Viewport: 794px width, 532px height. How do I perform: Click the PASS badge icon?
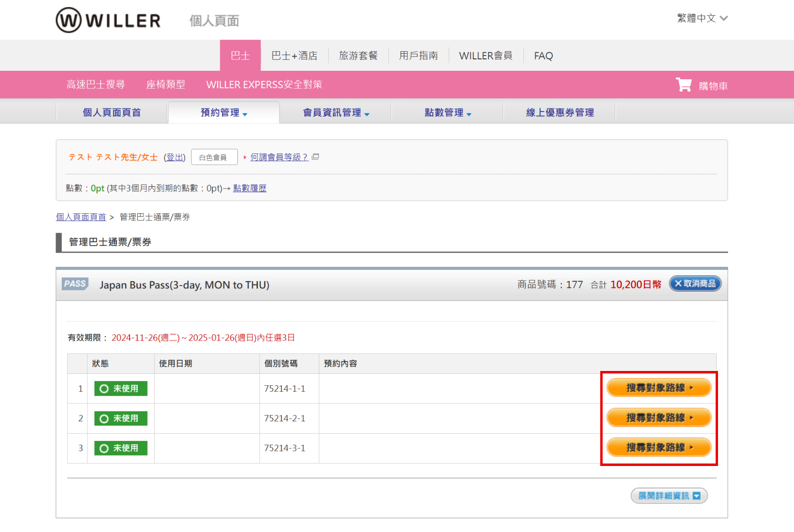pos(75,284)
